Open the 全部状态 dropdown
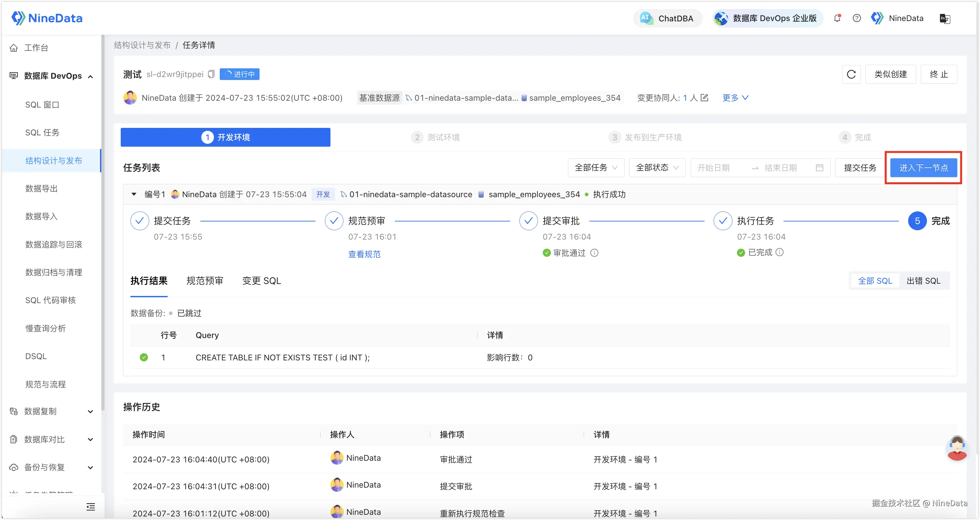The height and width of the screenshot is (520, 980). [657, 168]
